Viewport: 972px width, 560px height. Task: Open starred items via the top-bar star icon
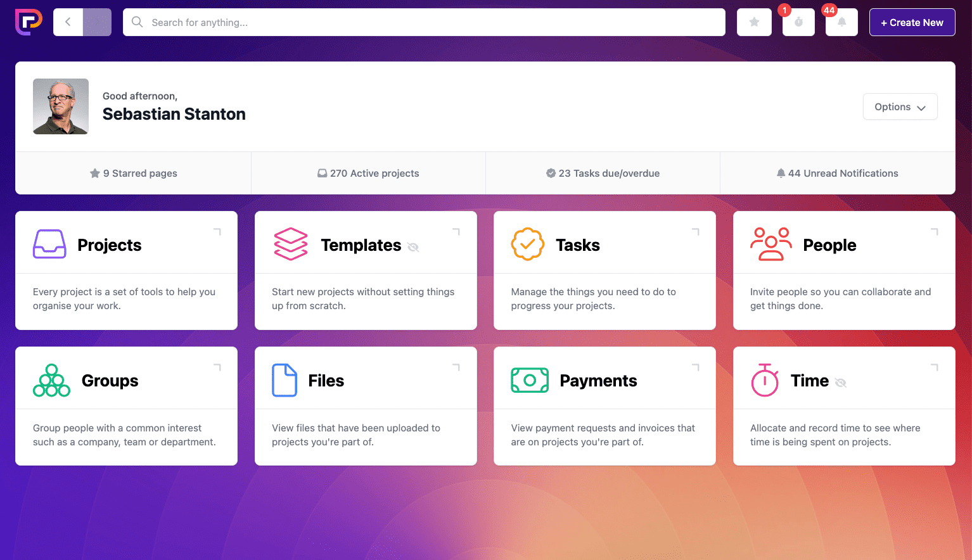(754, 22)
